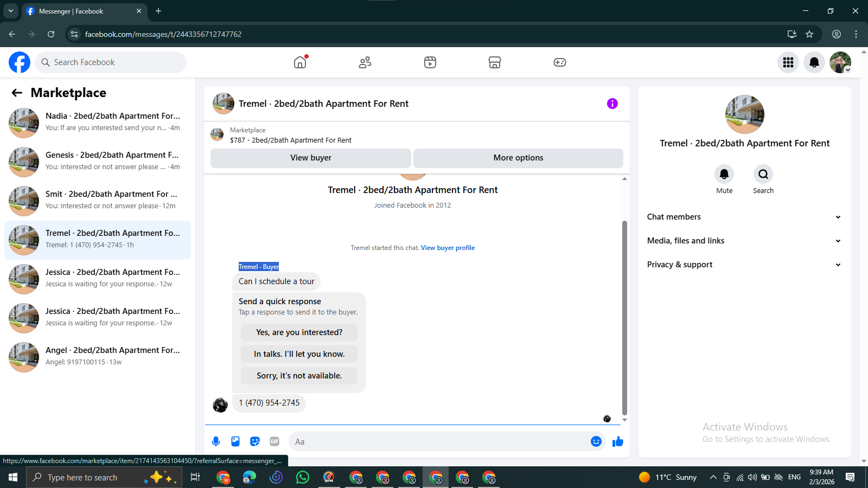Open the Marketplace storefront icon in top navigation
868x488 pixels.
pyautogui.click(x=495, y=62)
